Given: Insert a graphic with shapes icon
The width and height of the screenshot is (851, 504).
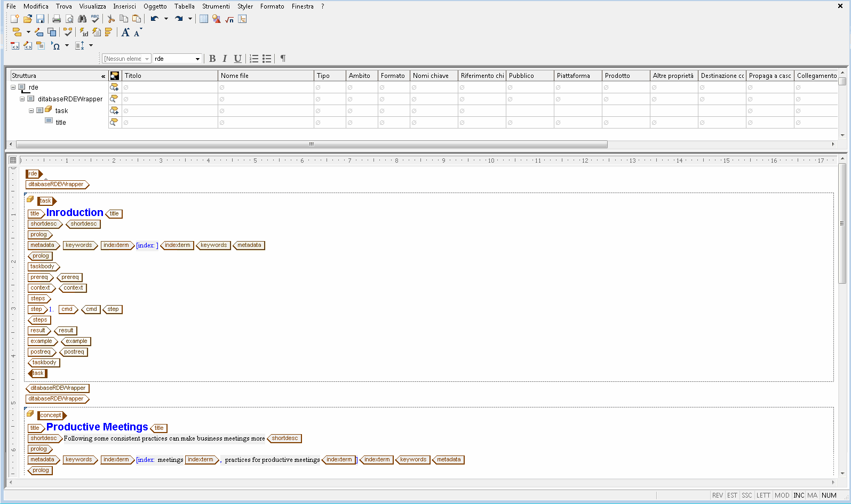Looking at the screenshot, I should pos(217,19).
